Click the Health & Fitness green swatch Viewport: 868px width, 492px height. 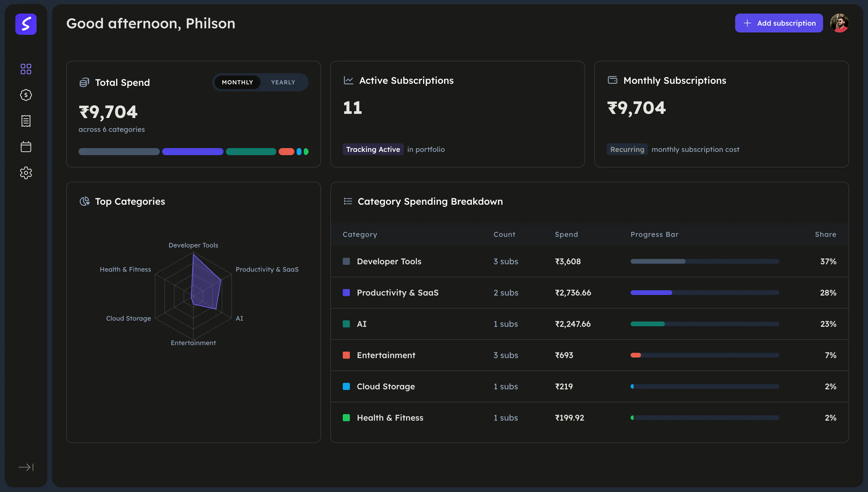[x=346, y=418]
